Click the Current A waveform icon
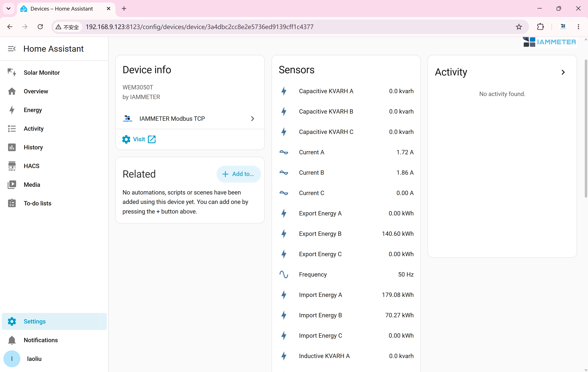588x372 pixels. [x=284, y=152]
